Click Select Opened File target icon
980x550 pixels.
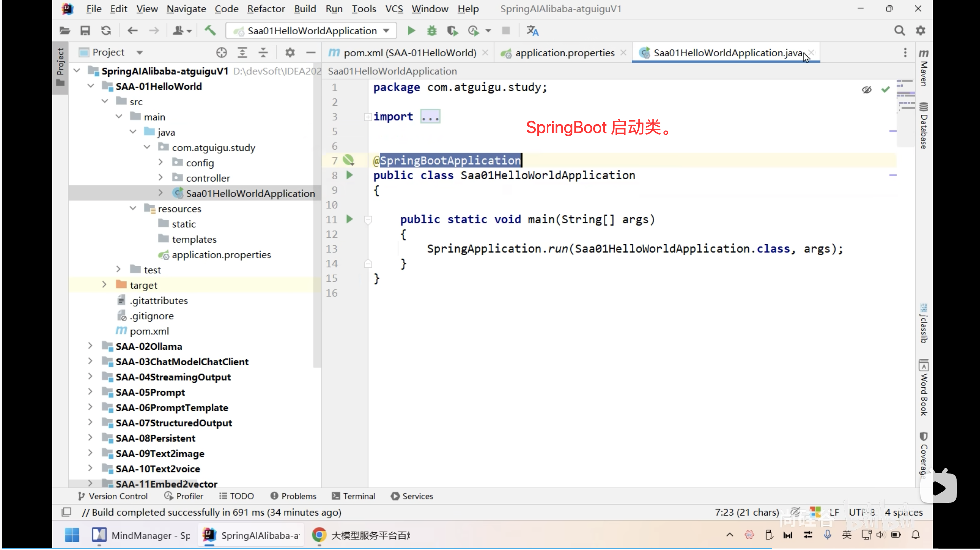click(221, 53)
